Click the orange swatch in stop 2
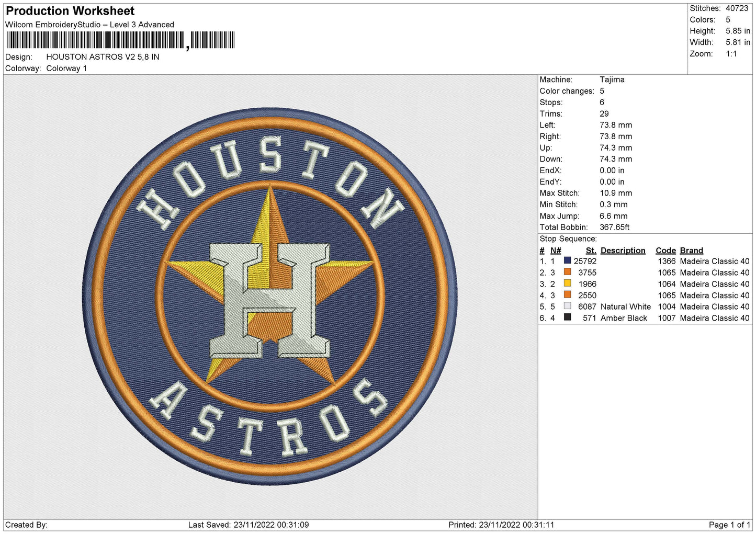The width and height of the screenshot is (756, 534). (x=567, y=272)
